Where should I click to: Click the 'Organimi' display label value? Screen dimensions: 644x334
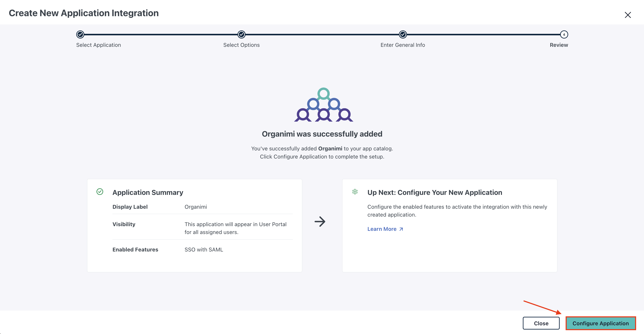coord(196,207)
